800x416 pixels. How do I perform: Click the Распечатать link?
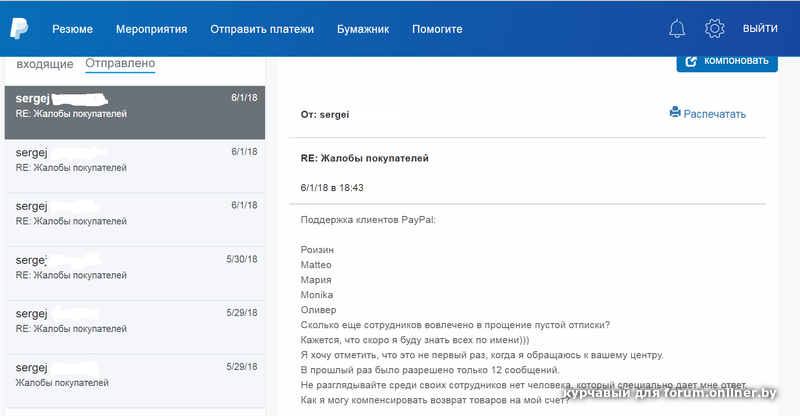pos(714,114)
